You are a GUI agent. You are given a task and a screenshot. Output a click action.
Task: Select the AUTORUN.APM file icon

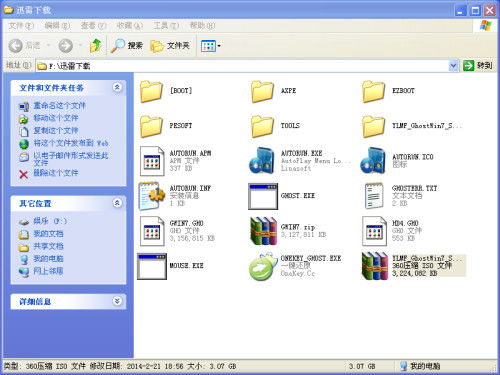[x=152, y=161]
